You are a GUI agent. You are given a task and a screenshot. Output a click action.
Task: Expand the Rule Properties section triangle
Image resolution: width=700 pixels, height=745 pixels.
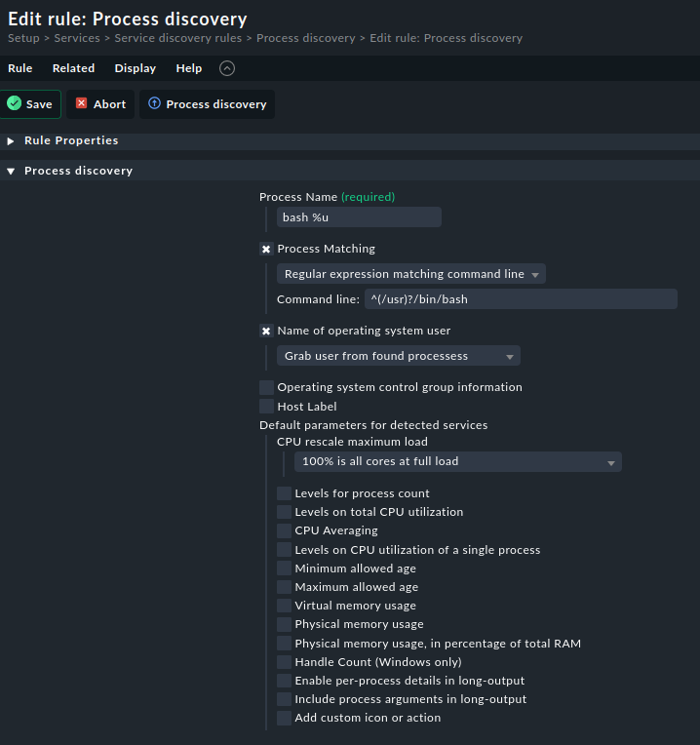point(11,141)
